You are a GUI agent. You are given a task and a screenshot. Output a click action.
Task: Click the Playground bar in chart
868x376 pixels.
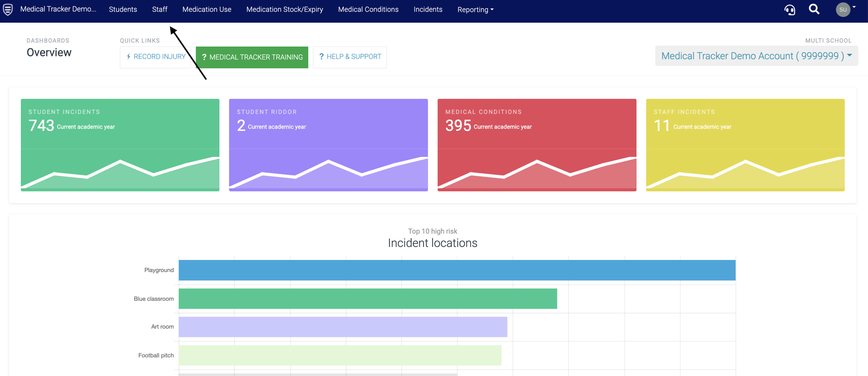[x=457, y=270]
